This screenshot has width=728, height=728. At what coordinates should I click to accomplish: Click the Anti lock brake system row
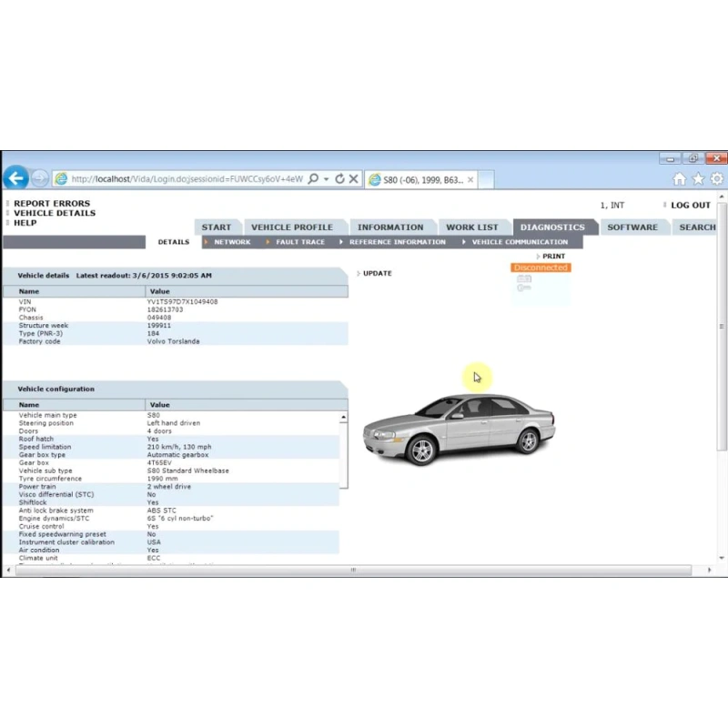[x=171, y=511]
